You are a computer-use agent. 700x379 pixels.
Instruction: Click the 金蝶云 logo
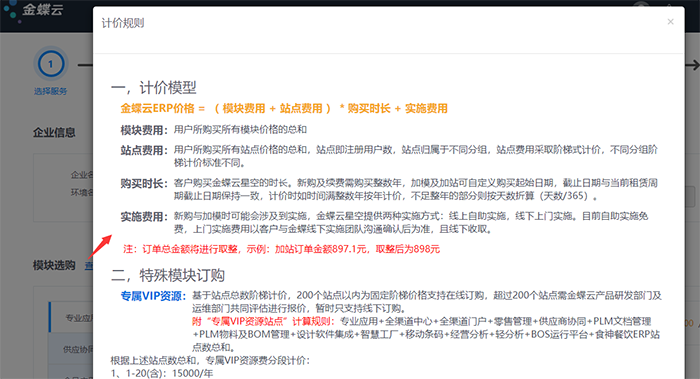[33, 10]
